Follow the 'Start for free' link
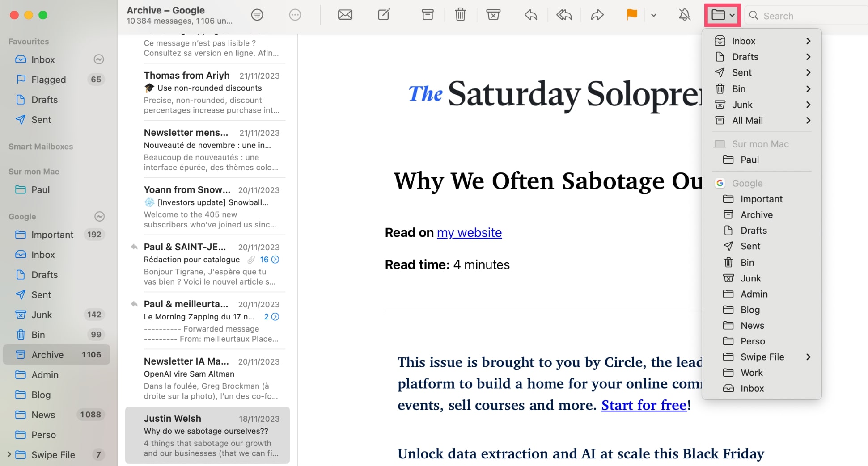The image size is (868, 466). 644,405
